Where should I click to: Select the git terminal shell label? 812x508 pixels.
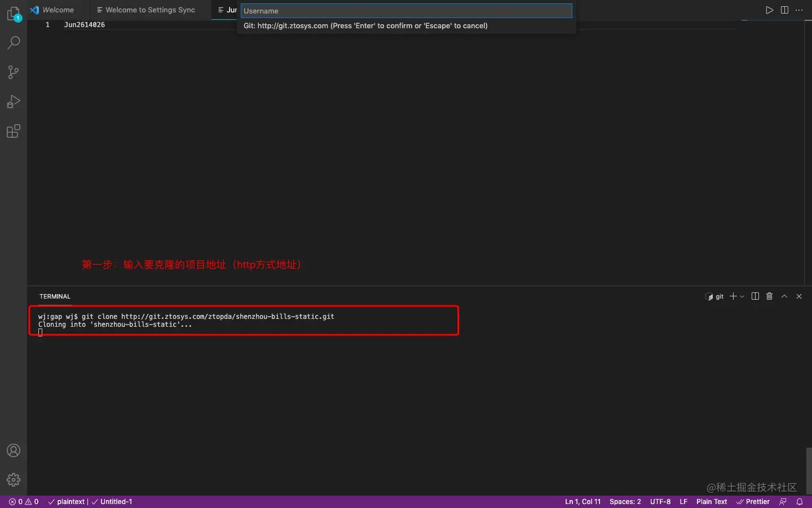click(x=714, y=296)
